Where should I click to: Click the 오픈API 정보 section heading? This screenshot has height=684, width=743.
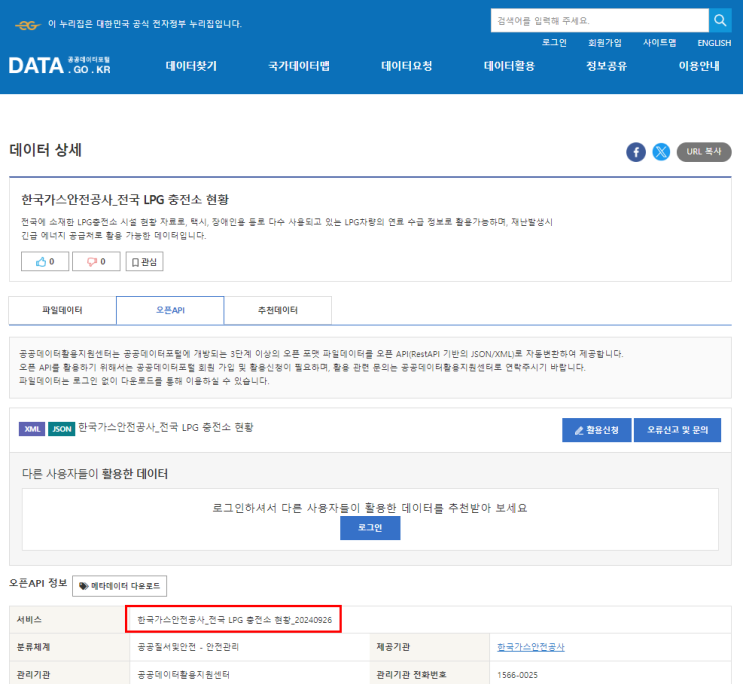[x=38, y=584]
